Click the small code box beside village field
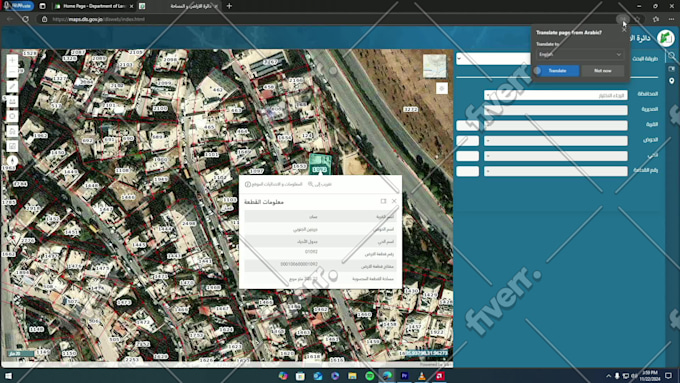 click(x=468, y=125)
